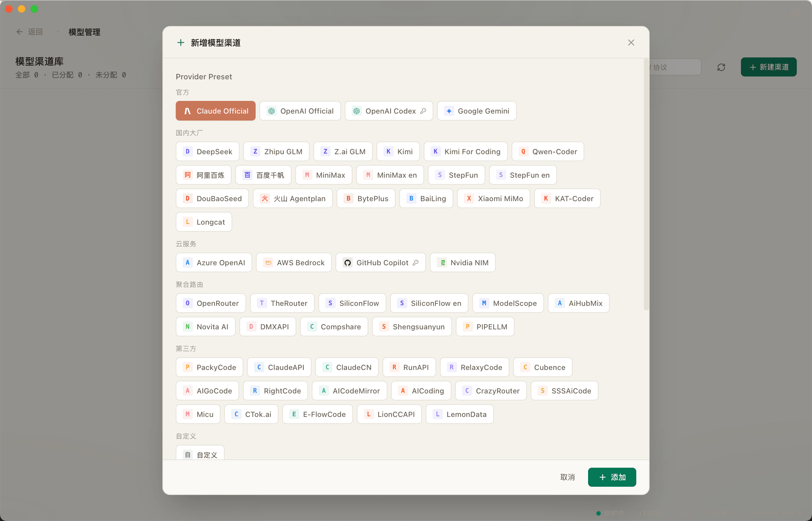Select the DouBaoSeed provider

click(x=212, y=199)
